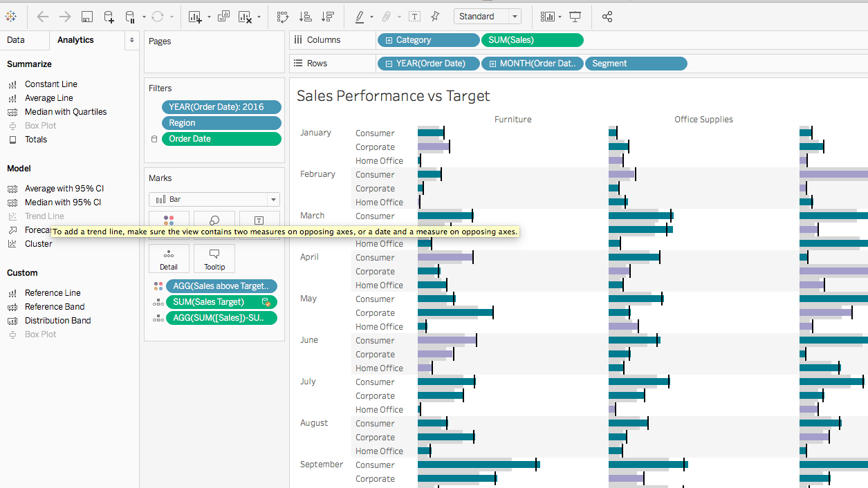Click the data source icon beside Order Date filter
Screen dimensions: 868x488
point(154,139)
